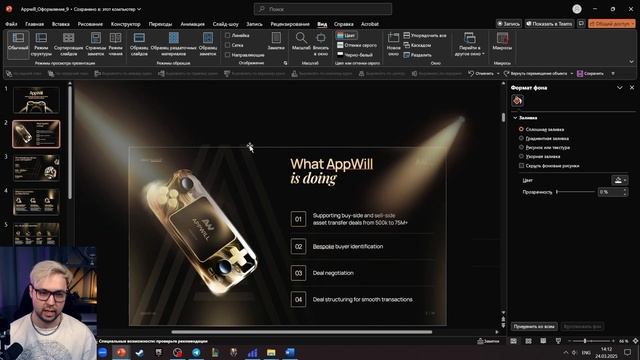Image resolution: width=640 pixels, height=360 pixels.
Task: Open Перейти в другое окно dropdown
Action: [x=470, y=44]
